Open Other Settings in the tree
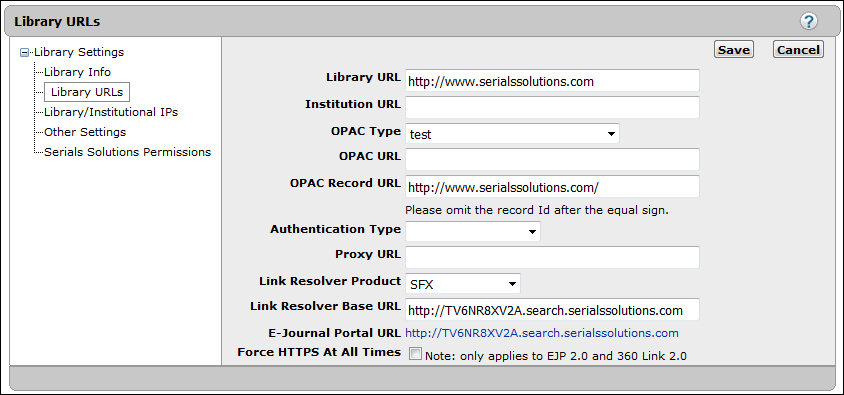This screenshot has height=395, width=844. coord(85,132)
